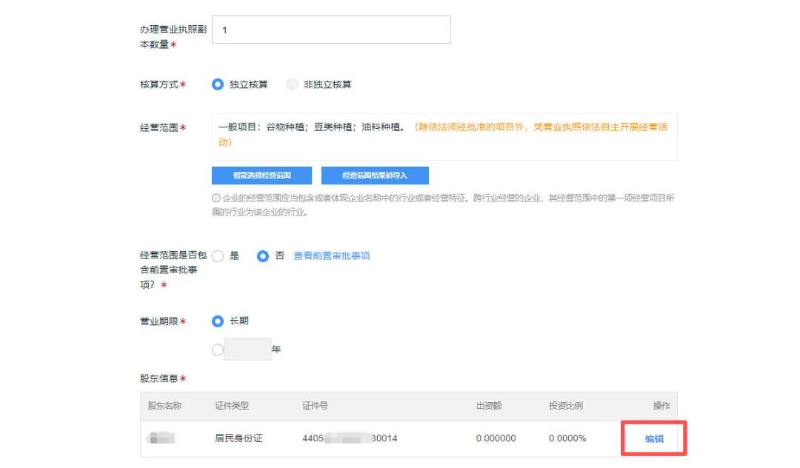Click the 证件类型 column header

[x=231, y=406]
